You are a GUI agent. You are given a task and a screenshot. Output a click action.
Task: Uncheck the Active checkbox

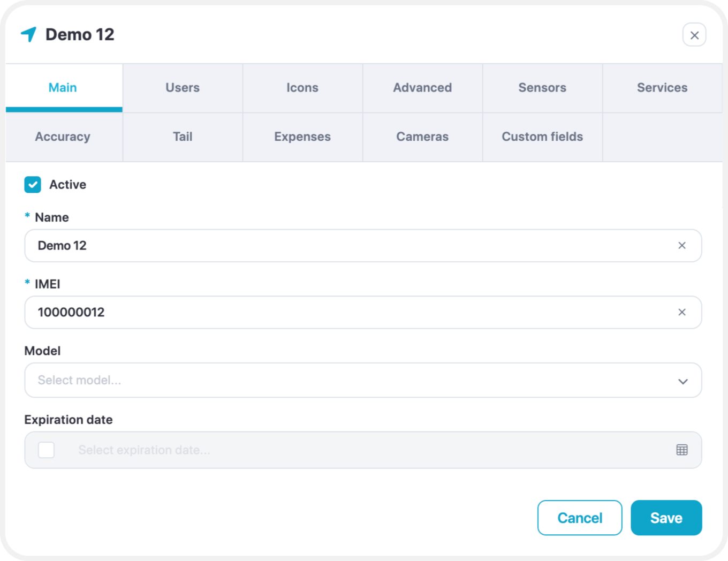point(33,185)
